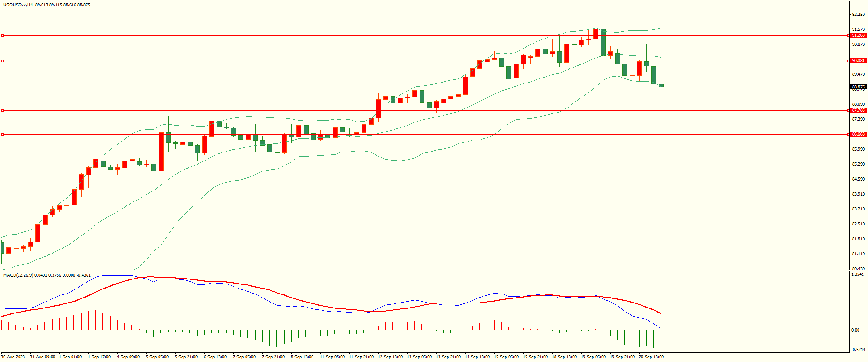Screen dimensions: 868x362
Task: Select the red 91.268 price level label
Action: tap(858, 35)
